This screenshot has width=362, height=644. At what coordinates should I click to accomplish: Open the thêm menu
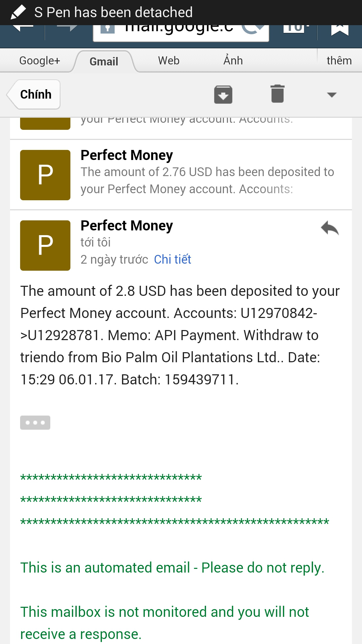pyautogui.click(x=339, y=61)
